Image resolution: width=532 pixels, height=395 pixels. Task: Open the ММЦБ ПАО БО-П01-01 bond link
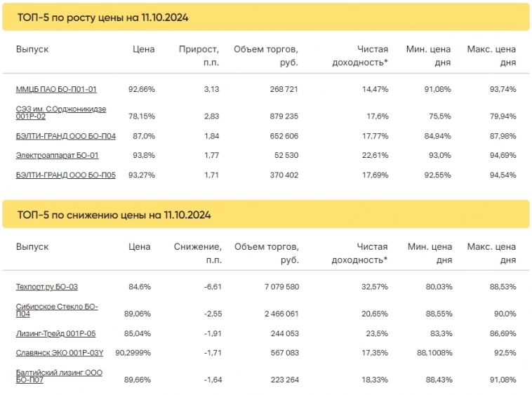pos(56,89)
